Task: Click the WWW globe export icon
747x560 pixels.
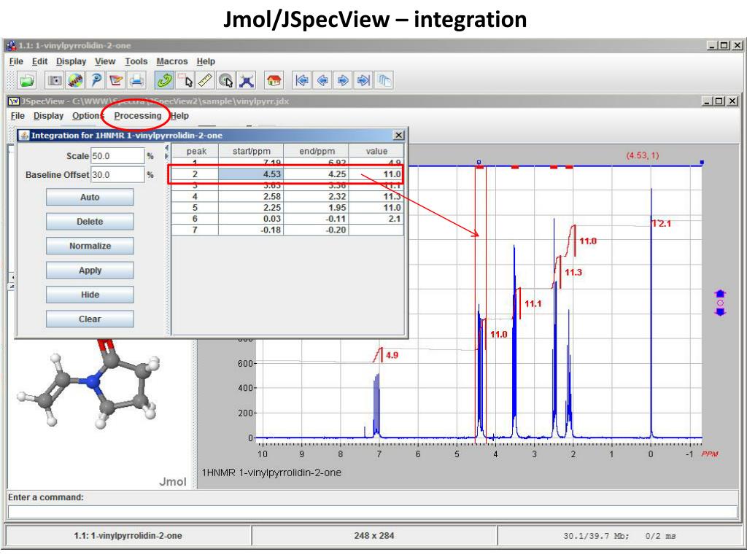Action: [75, 80]
